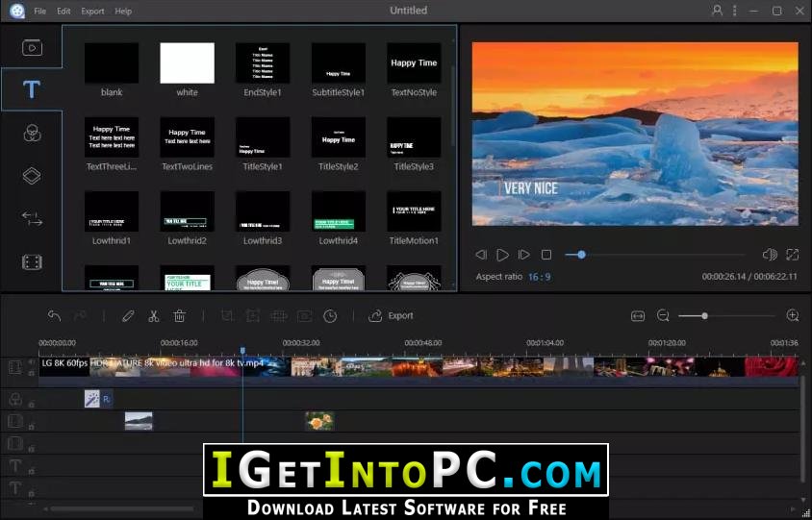Select the grey landscape overlay clip
This screenshot has width=812, height=520.
tap(139, 421)
